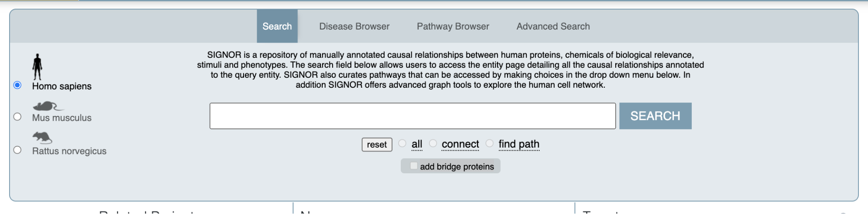Enable the add bridge proteins checkbox
Viewport: 868px width, 214px height.
click(413, 166)
